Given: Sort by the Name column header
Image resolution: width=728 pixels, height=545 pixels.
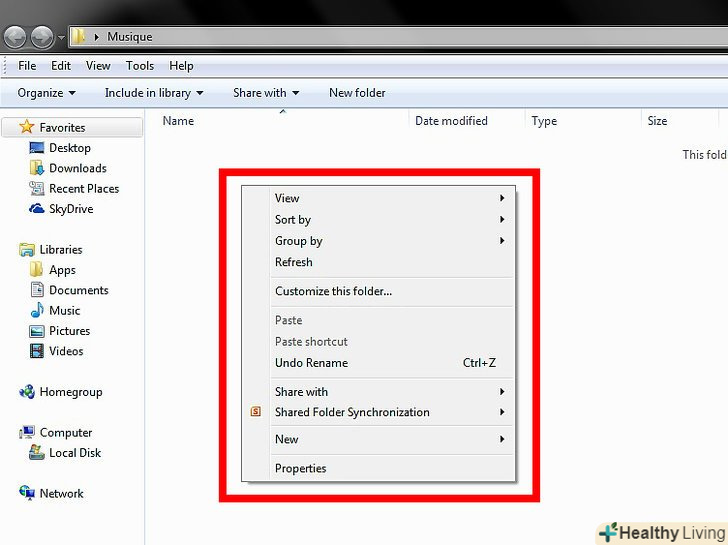Looking at the screenshot, I should tap(178, 121).
